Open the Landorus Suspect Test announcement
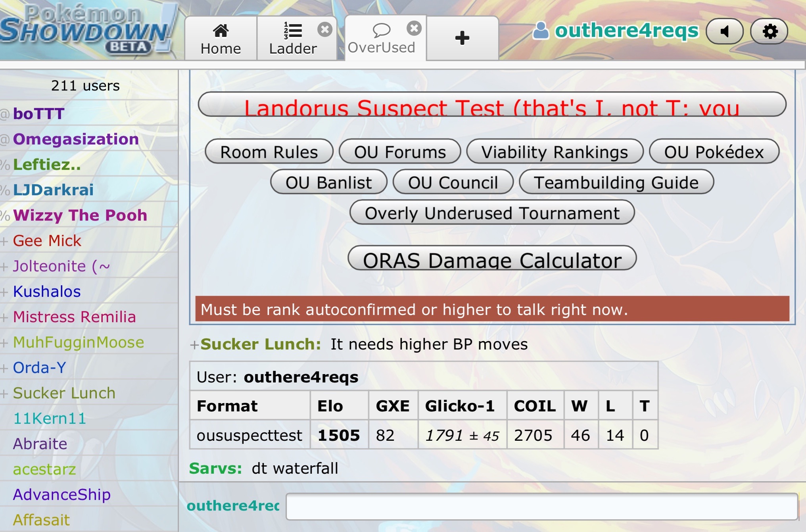806x532 pixels. pyautogui.click(x=492, y=104)
